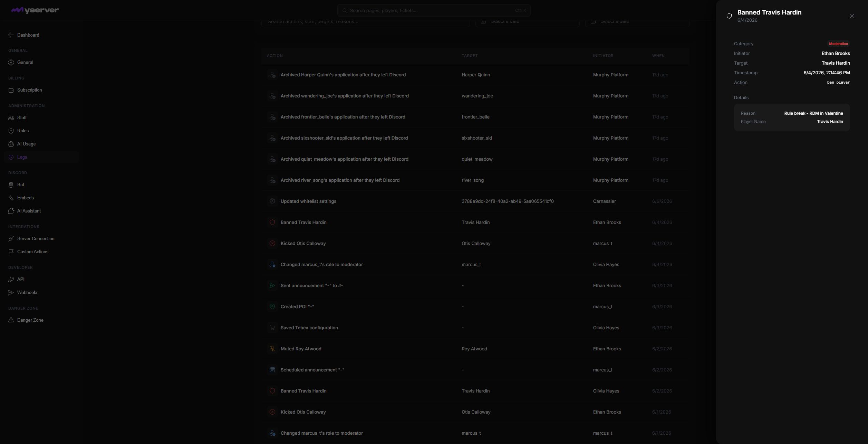Click the TARGET column header
Viewport: 868px width, 444px height.
(470, 56)
